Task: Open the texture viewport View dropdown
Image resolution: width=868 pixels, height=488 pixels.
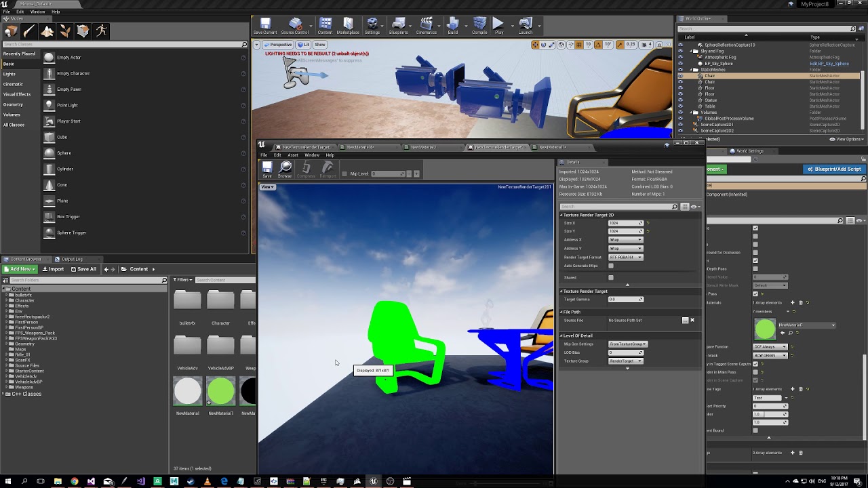Action: click(x=267, y=187)
